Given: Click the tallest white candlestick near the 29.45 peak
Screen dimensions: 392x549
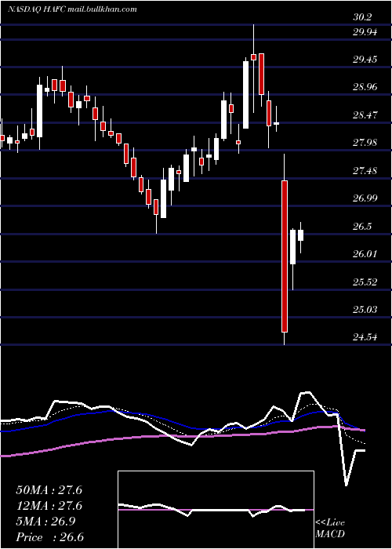Looking at the screenshot, I should click(x=246, y=95).
